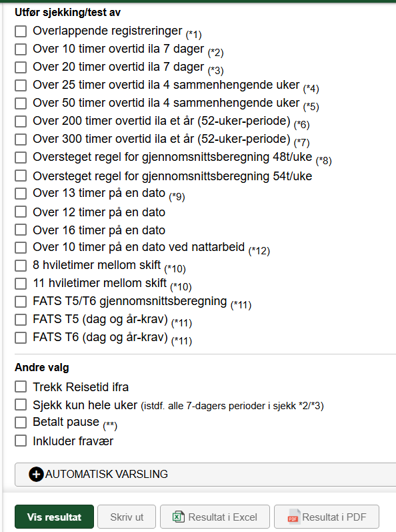
Task: Enable Inkluder fravær option
Action: pos(21,441)
